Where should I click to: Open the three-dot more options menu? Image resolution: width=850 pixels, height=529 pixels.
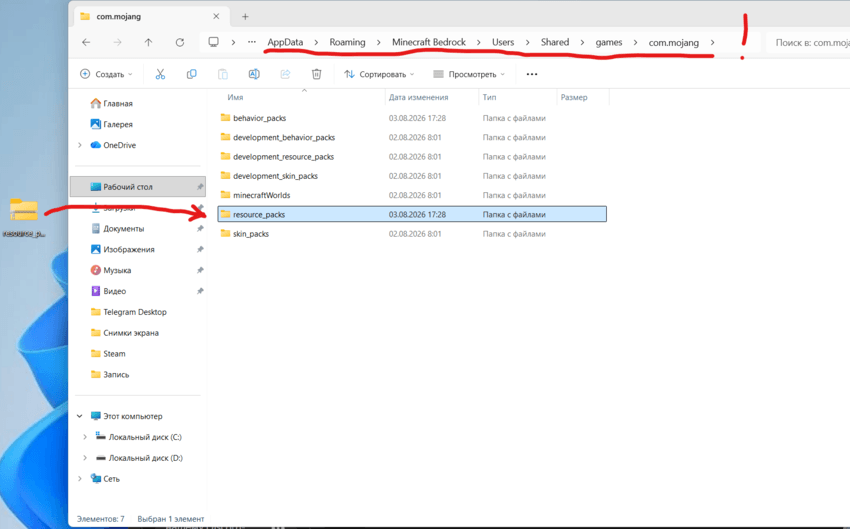tap(532, 74)
